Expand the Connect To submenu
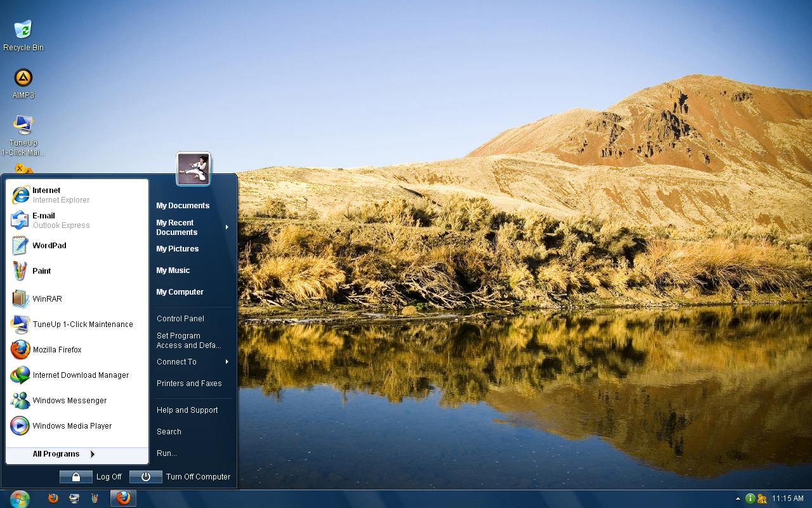The width and height of the screenshot is (812, 508). pyautogui.click(x=176, y=362)
